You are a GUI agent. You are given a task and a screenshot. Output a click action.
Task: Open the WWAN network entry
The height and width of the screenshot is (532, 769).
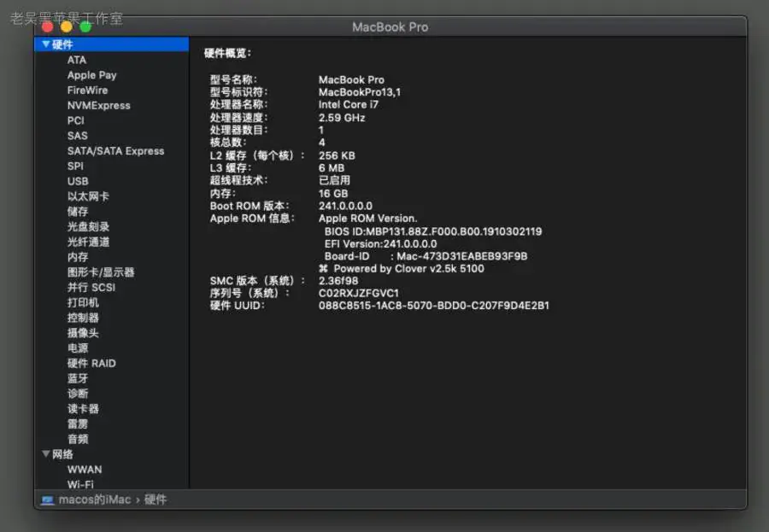click(85, 470)
